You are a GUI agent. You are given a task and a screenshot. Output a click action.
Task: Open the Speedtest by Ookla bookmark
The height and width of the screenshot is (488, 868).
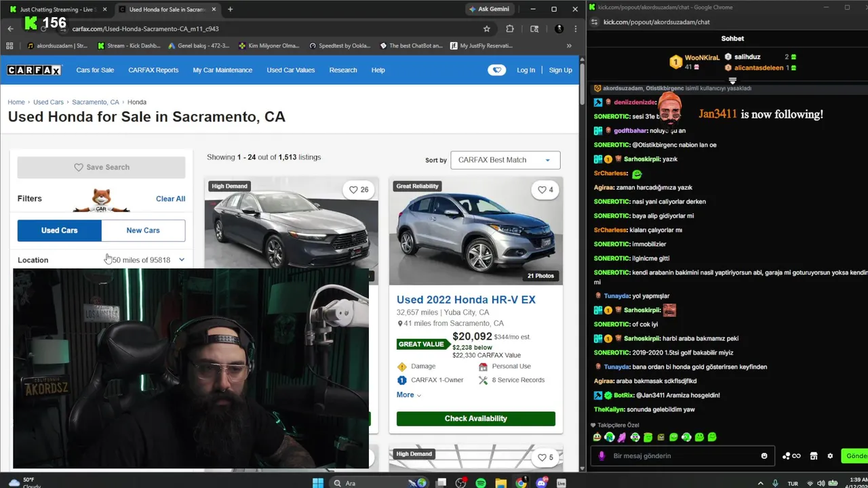point(340,46)
